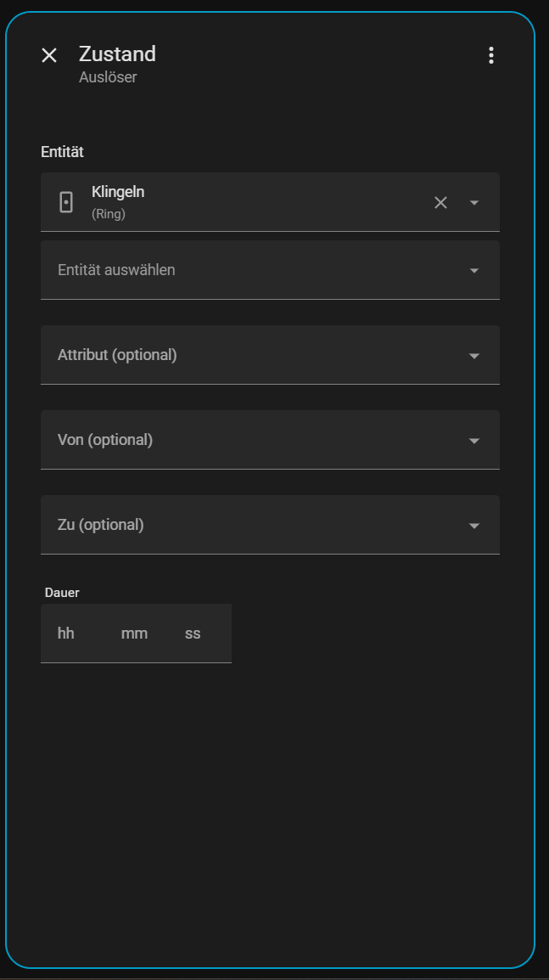Expand the Klingeln entity dropdown arrow
549x980 pixels.
[474, 202]
